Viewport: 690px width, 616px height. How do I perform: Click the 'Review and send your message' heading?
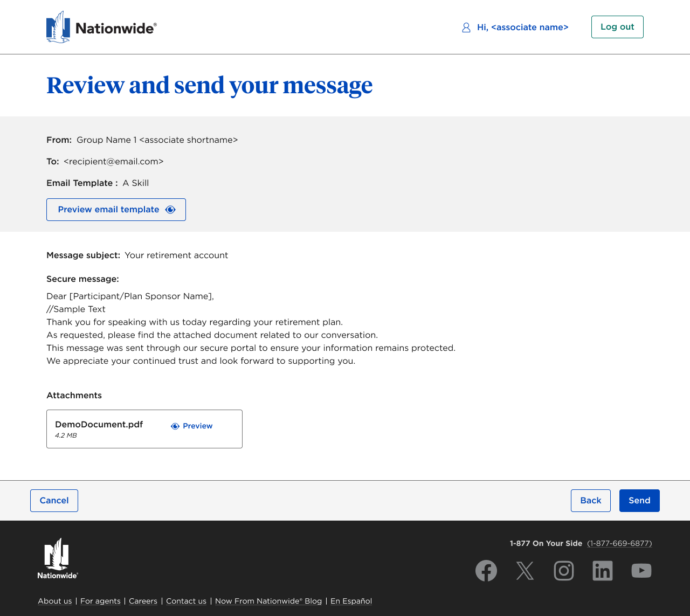pos(209,86)
